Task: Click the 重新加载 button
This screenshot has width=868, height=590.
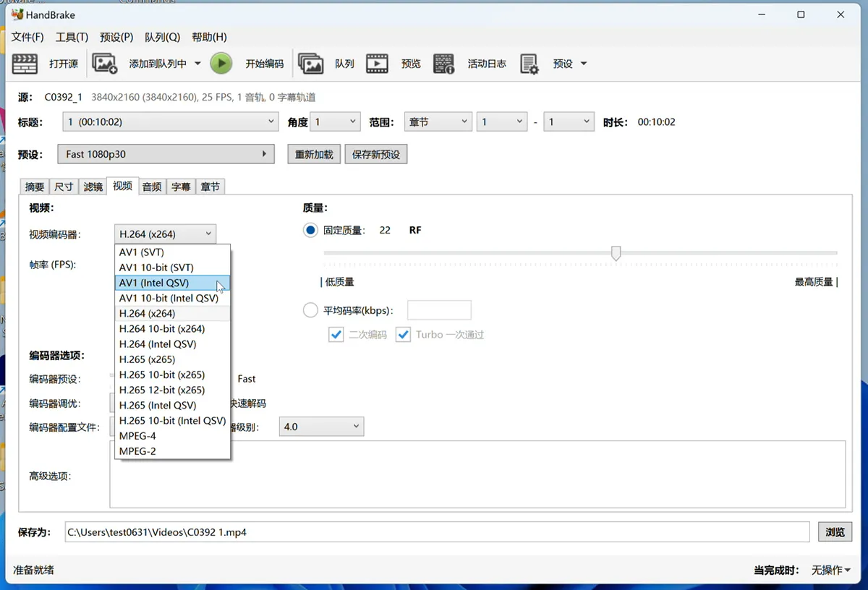Action: click(314, 155)
